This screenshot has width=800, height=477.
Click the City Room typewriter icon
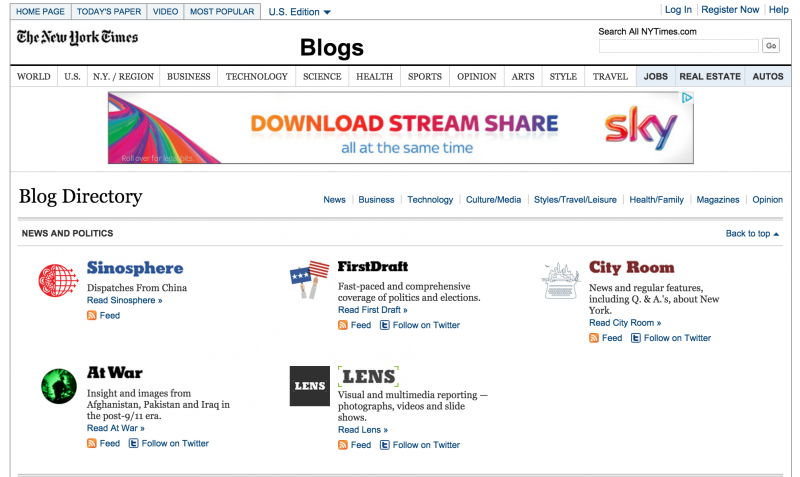[561, 281]
